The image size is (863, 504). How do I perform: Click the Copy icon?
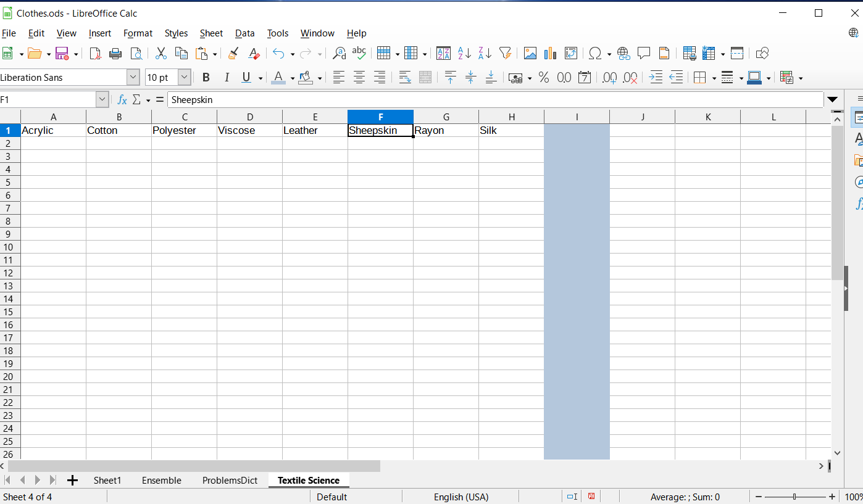click(x=181, y=54)
